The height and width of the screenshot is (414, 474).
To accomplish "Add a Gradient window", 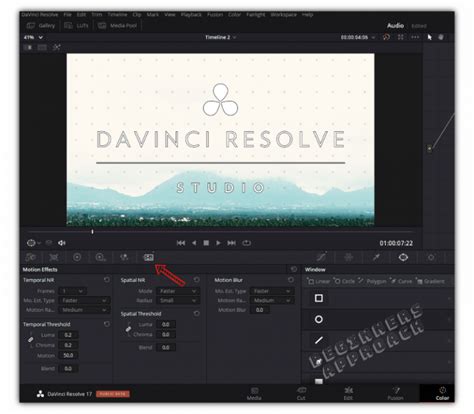I will [x=430, y=281].
